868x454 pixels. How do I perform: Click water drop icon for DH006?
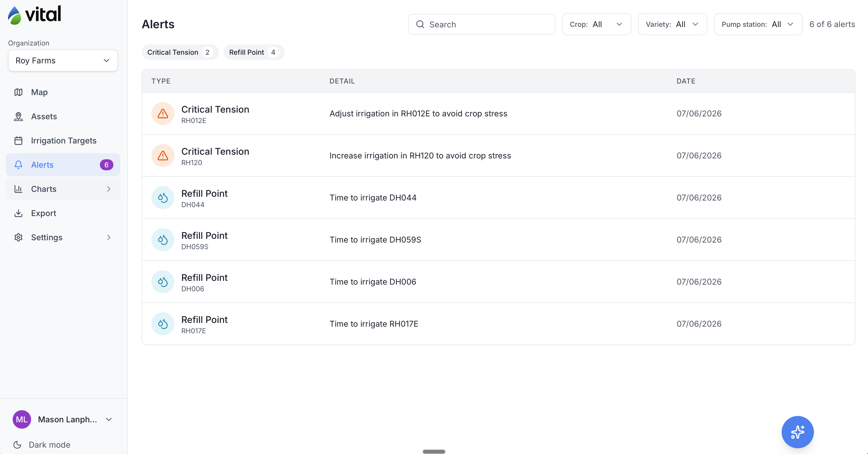pyautogui.click(x=163, y=282)
